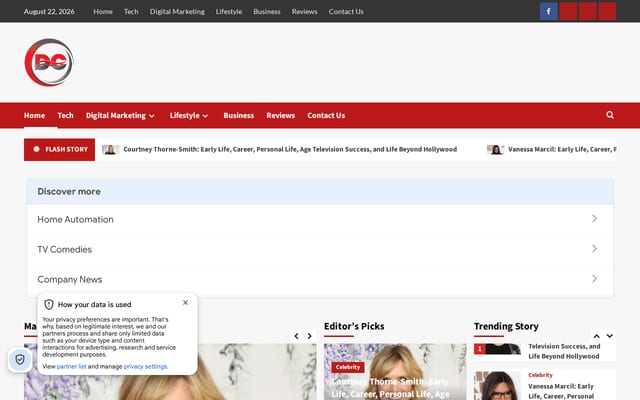Click Business in top dark bar
This screenshot has width=640, height=400.
point(267,11)
